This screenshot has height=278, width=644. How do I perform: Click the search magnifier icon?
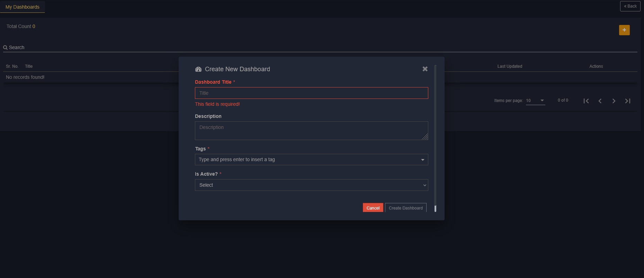pos(6,47)
